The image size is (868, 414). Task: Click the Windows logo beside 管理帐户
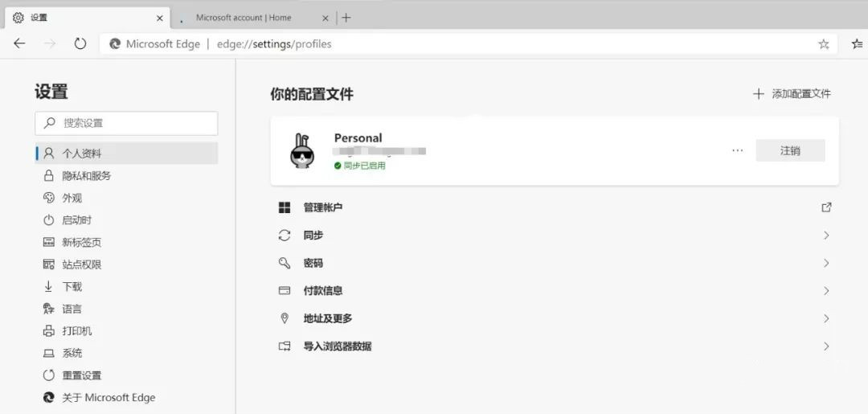pos(285,207)
